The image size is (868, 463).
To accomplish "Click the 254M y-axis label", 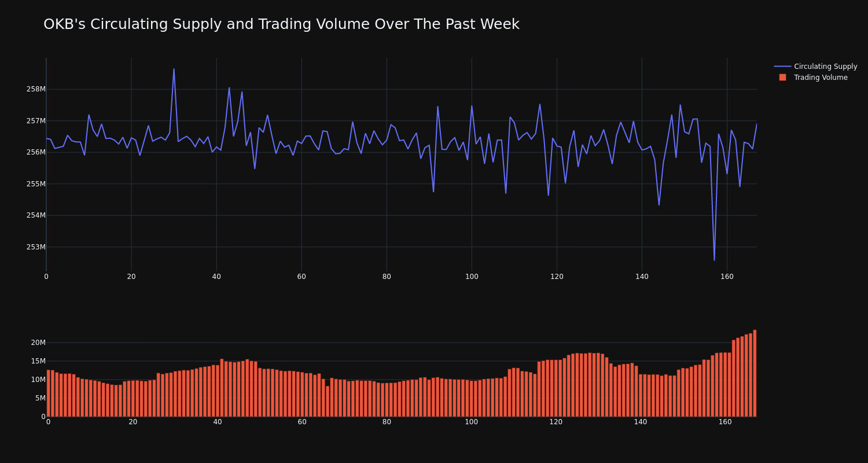I will (36, 215).
